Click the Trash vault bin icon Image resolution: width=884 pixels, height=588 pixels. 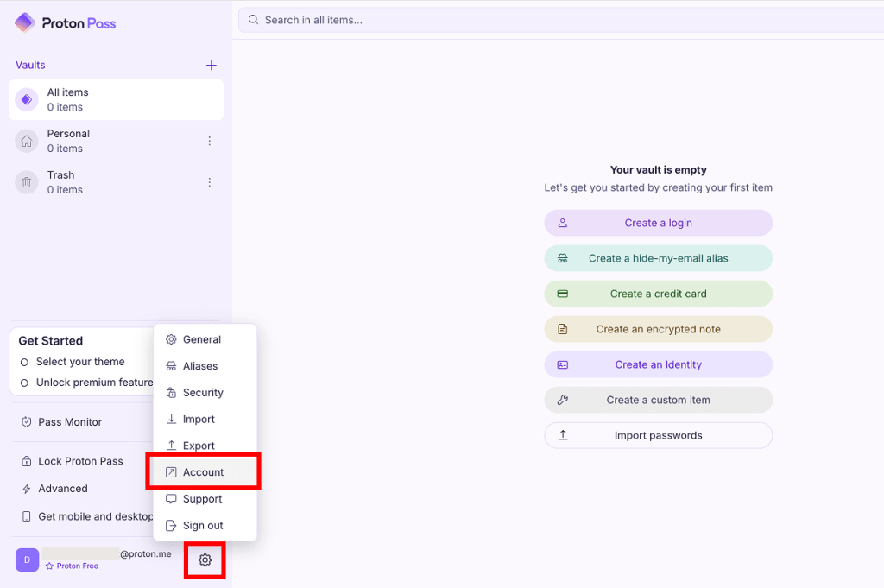(27, 182)
